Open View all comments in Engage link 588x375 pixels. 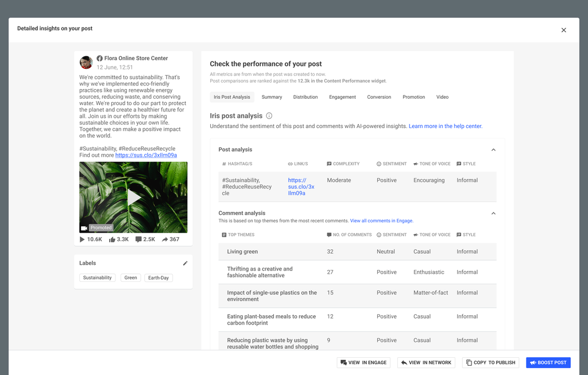[x=381, y=221]
